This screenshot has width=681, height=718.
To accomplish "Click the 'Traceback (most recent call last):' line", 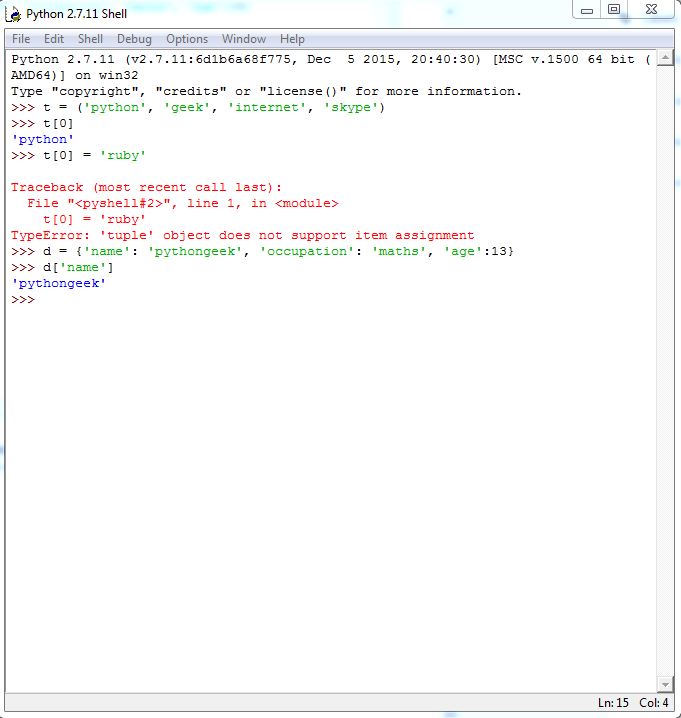I will [146, 187].
